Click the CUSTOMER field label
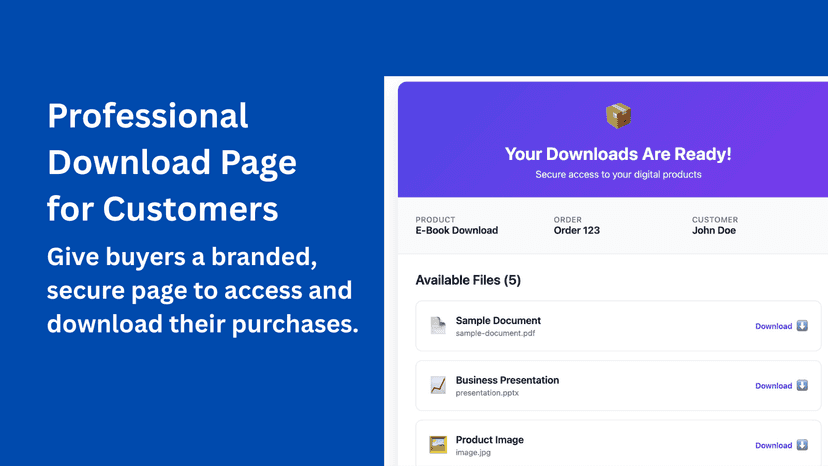 pyautogui.click(x=715, y=219)
